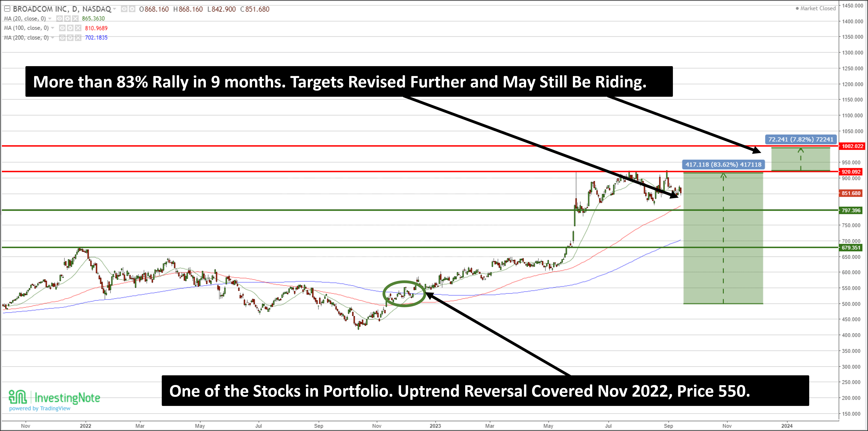This screenshot has height=431, width=868.
Task: Open MA 200 indicator settings gear
Action: pos(70,38)
